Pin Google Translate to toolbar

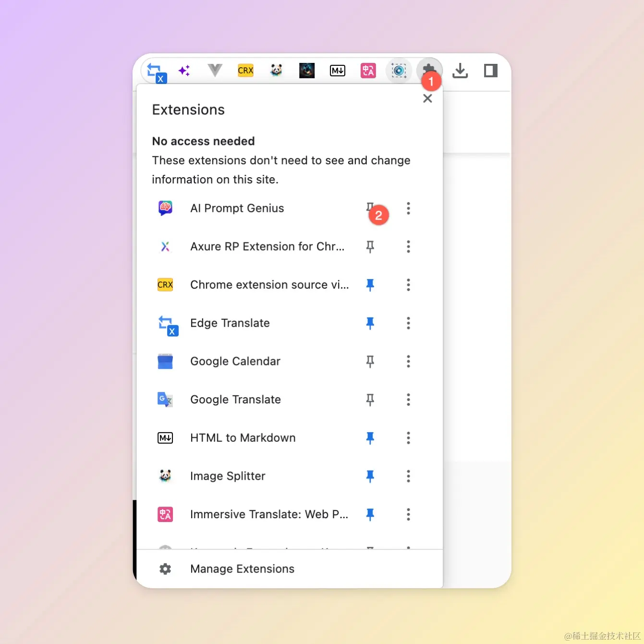pyautogui.click(x=370, y=400)
